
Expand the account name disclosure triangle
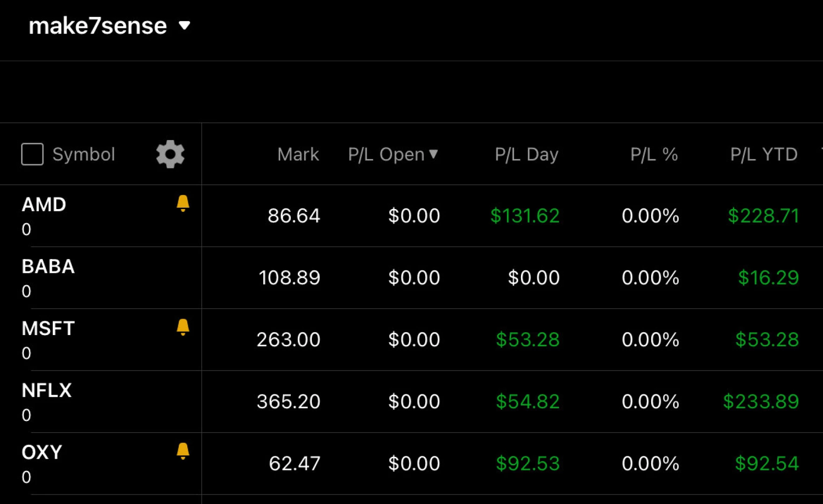[x=184, y=26]
